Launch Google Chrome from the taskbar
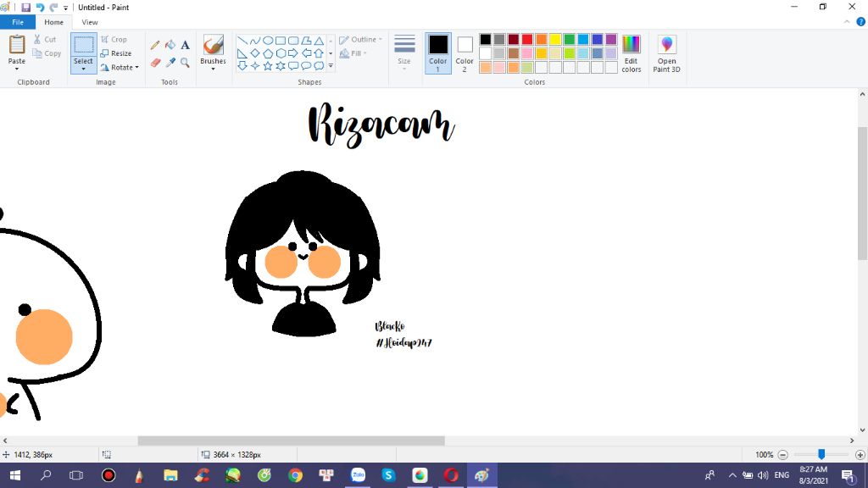868x488 pixels. (295, 475)
